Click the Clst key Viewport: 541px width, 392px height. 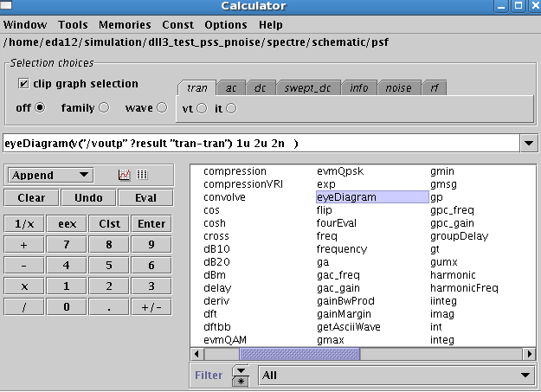[x=109, y=224]
